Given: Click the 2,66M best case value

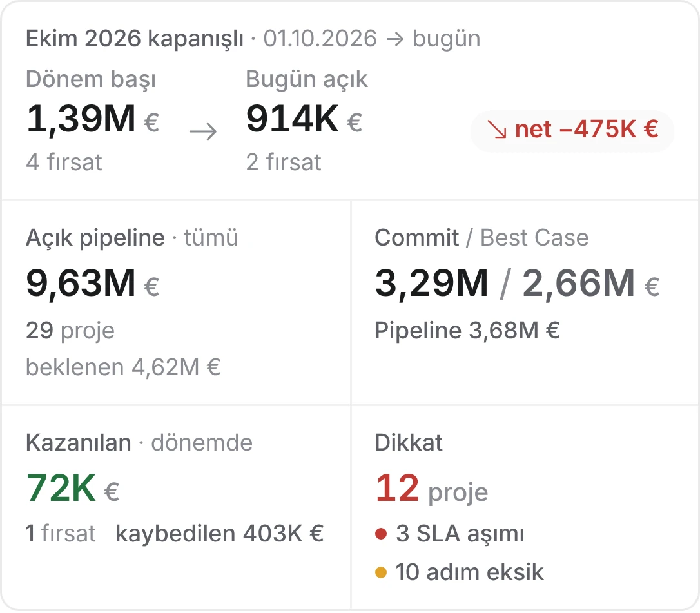Looking at the screenshot, I should [x=579, y=284].
